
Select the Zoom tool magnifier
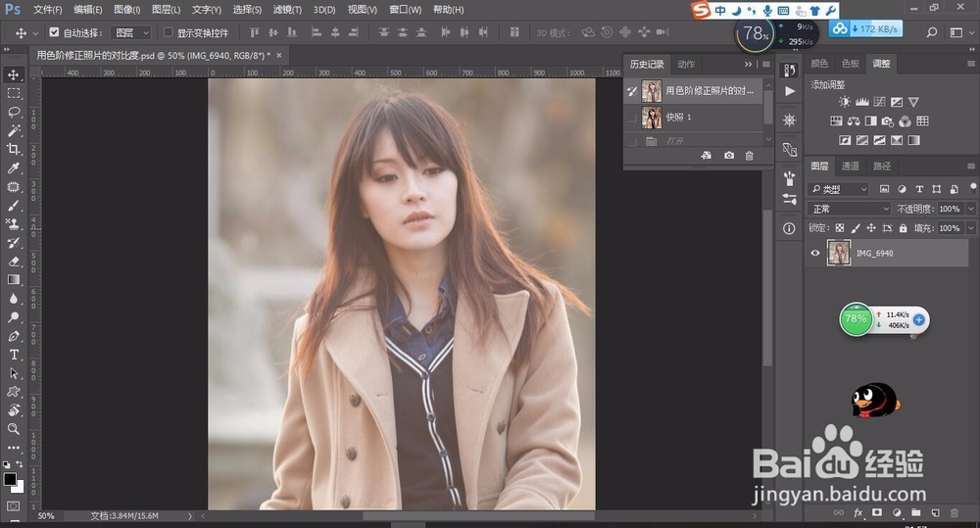[13, 429]
